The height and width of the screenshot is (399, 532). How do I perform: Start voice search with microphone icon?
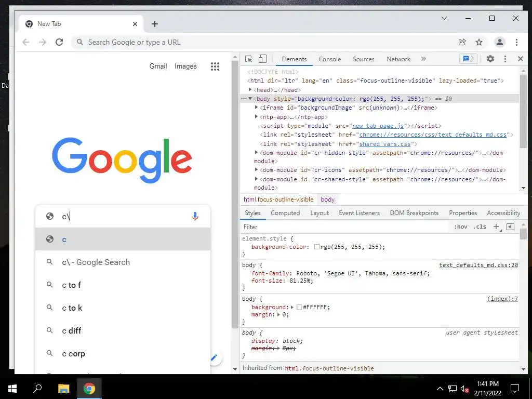click(195, 217)
